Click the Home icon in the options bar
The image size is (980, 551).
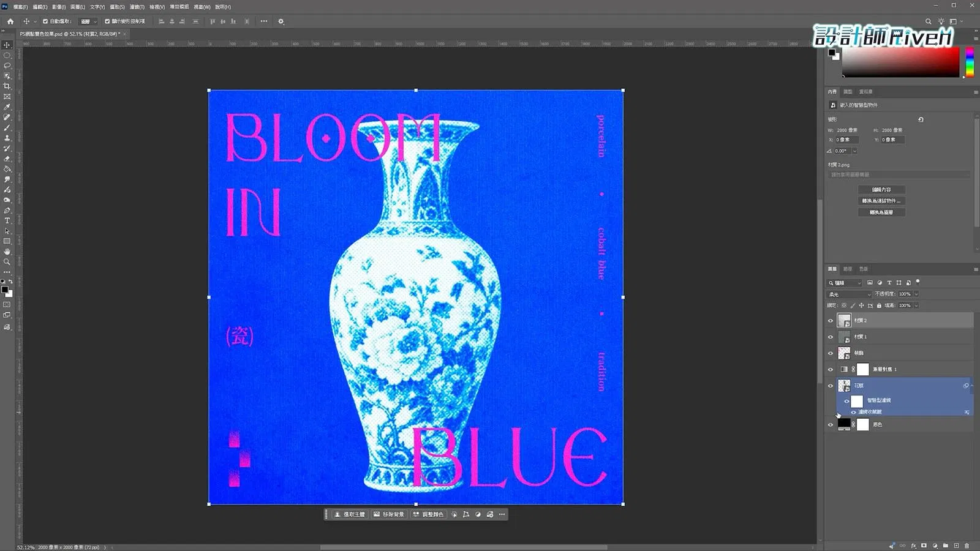[x=10, y=21]
